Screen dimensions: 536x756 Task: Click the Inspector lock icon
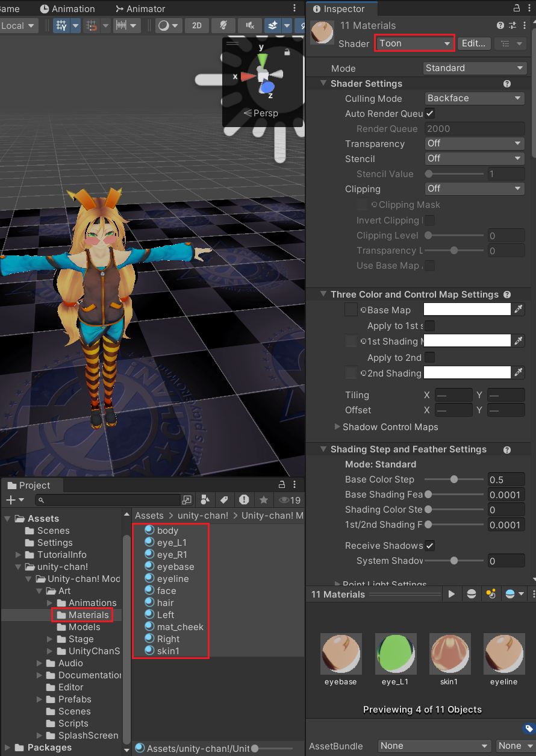(x=516, y=8)
